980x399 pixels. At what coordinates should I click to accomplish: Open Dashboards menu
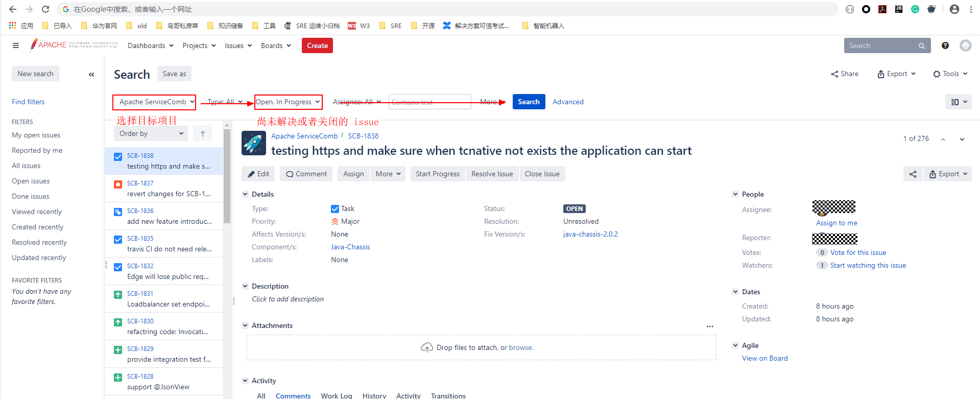151,45
